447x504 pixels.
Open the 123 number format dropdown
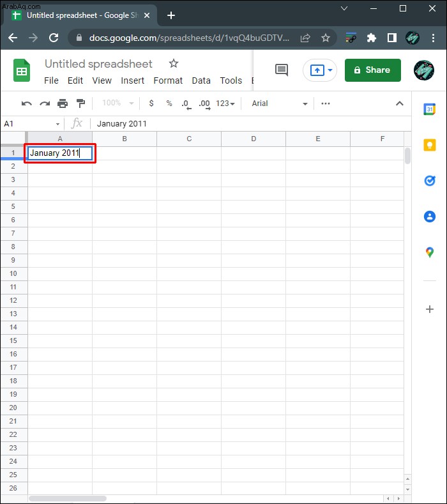coord(225,103)
